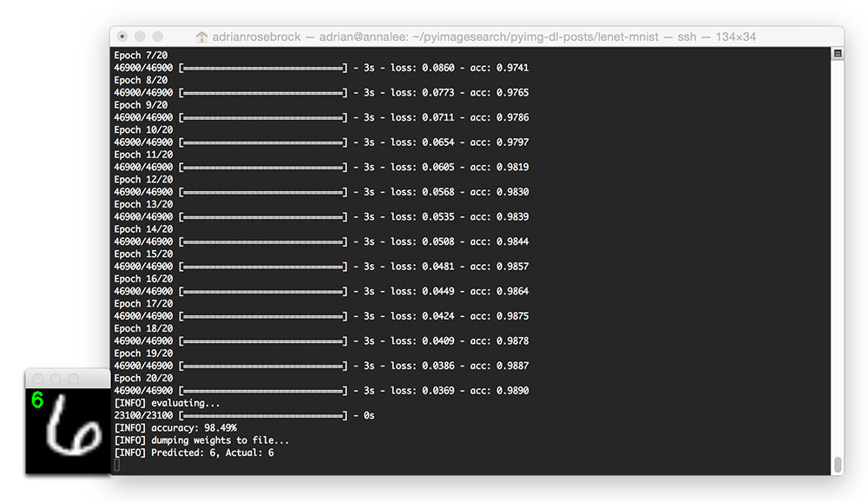This screenshot has height=502, width=868.
Task: Click the evaluation progress bar
Action: pos(263,415)
